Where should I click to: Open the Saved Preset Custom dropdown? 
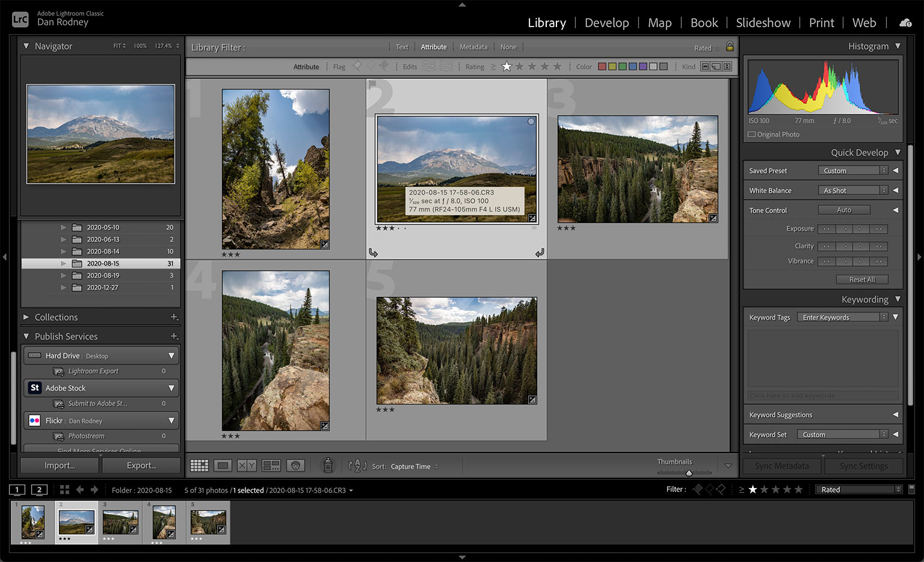pos(852,171)
